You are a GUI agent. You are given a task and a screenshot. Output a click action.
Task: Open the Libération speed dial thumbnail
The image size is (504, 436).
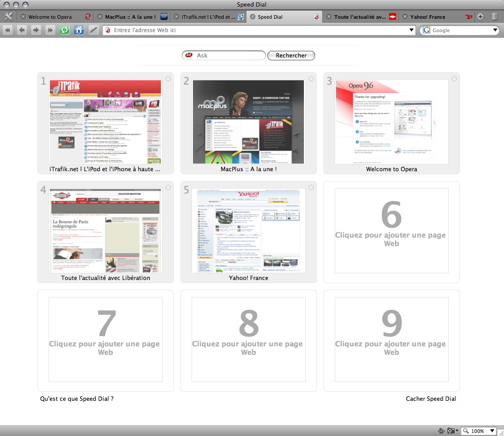(x=106, y=231)
